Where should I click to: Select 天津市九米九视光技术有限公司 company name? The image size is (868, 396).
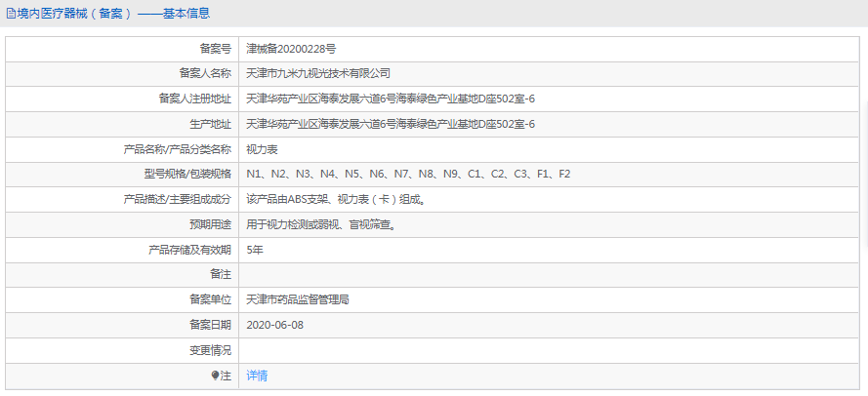[318, 73]
